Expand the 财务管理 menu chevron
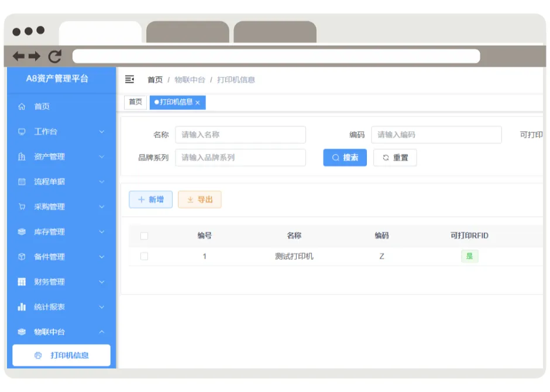Screen dimensions: 550x392 click(x=102, y=282)
